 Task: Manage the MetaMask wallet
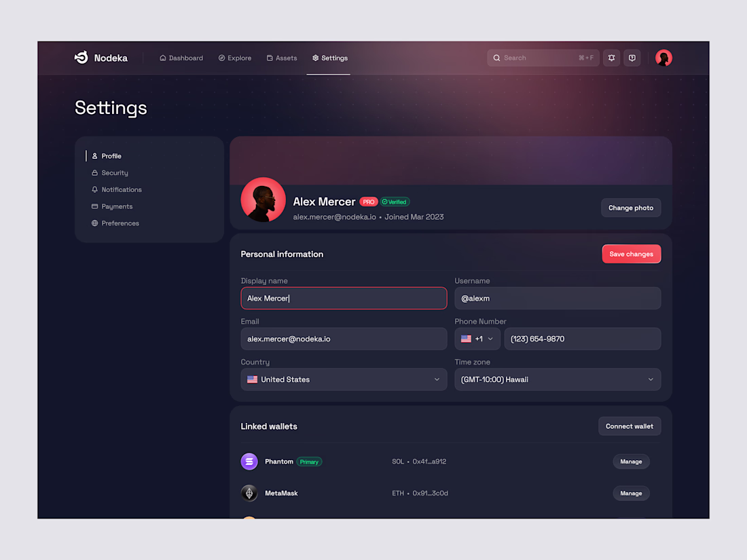tap(631, 493)
